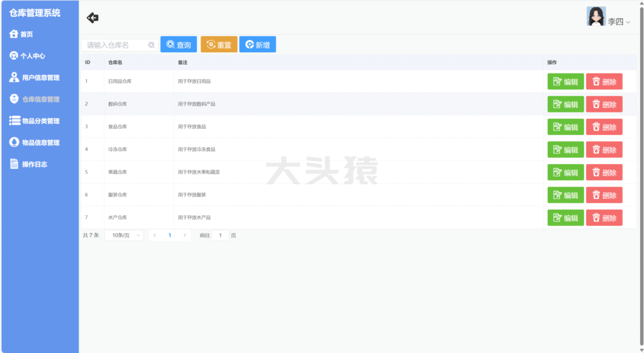
Task: Click the 前往 page jump input
Action: click(220, 236)
